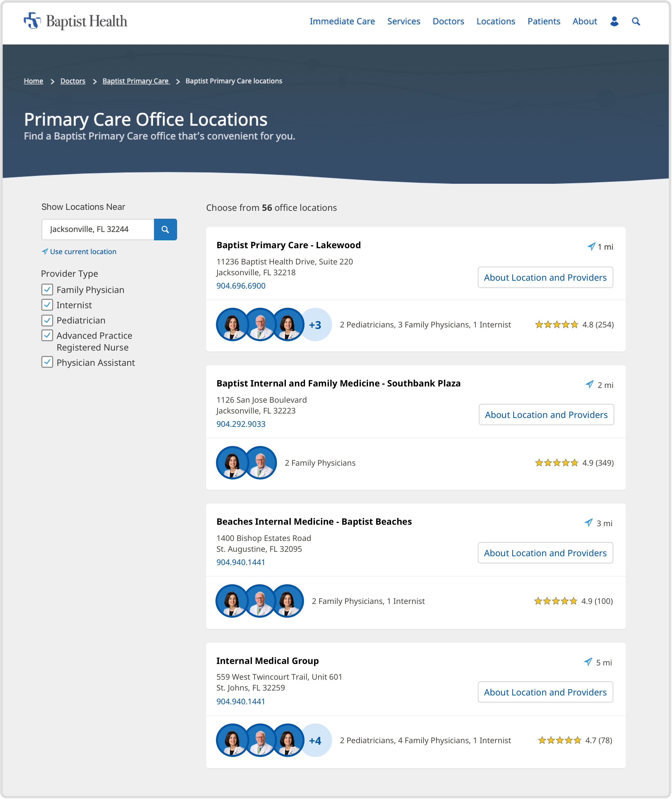Image resolution: width=672 pixels, height=799 pixels.
Task: Click the male doctor photo in Southbank Plaza card
Action: (x=260, y=463)
